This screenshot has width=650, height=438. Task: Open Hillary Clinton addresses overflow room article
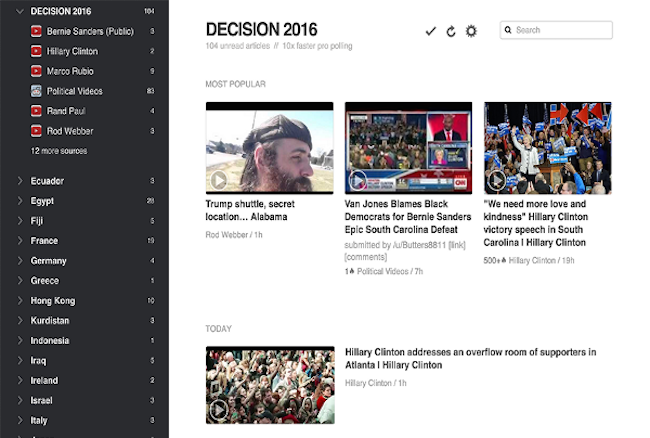tap(471, 358)
